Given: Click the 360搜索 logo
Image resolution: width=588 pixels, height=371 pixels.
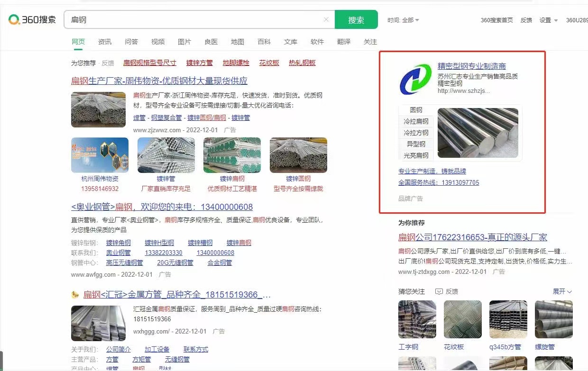Looking at the screenshot, I should point(32,19).
